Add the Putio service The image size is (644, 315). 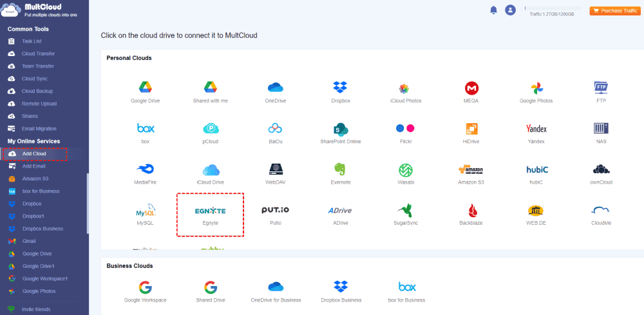point(276,215)
